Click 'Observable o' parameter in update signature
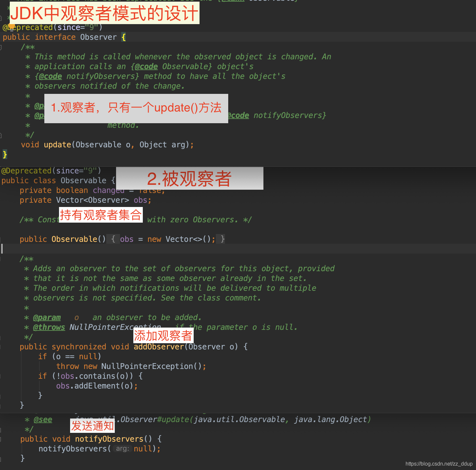This screenshot has height=470, width=476. 103,145
